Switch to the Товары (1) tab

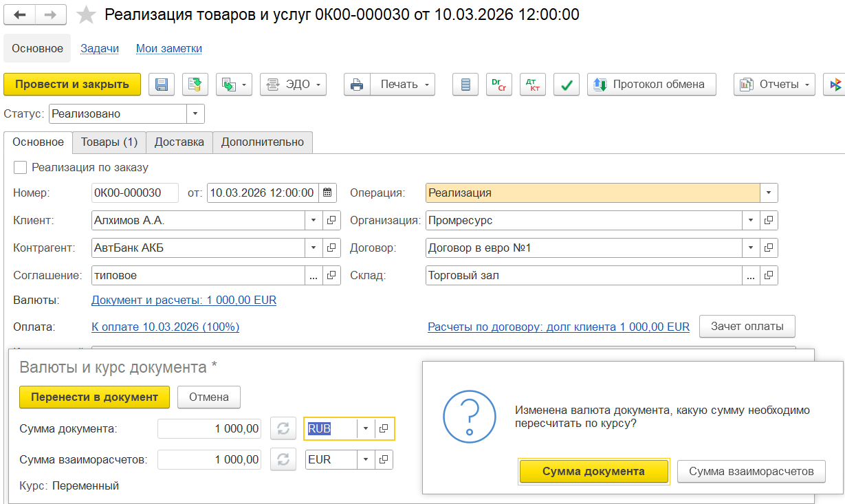point(109,142)
